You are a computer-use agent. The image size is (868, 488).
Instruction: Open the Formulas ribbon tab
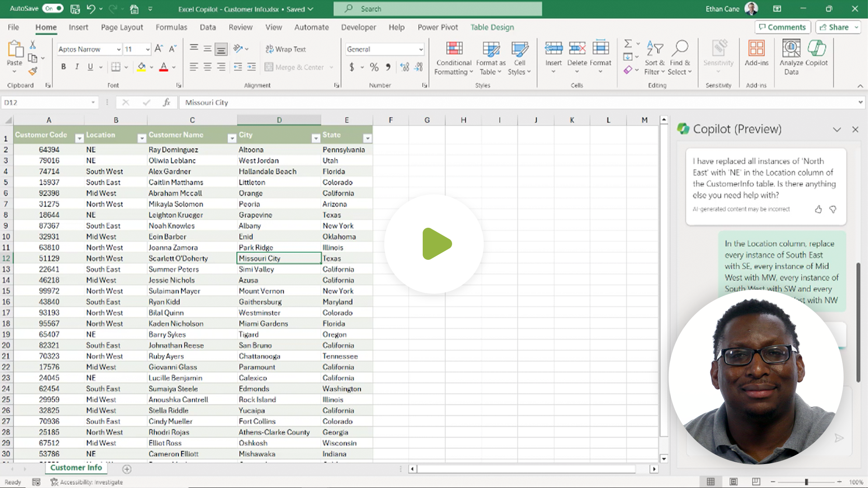point(171,27)
